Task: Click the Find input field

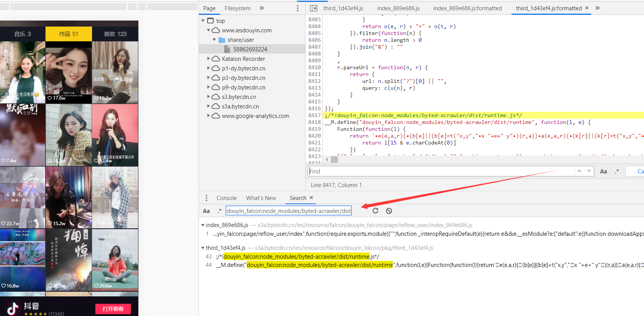Action: coord(441,171)
